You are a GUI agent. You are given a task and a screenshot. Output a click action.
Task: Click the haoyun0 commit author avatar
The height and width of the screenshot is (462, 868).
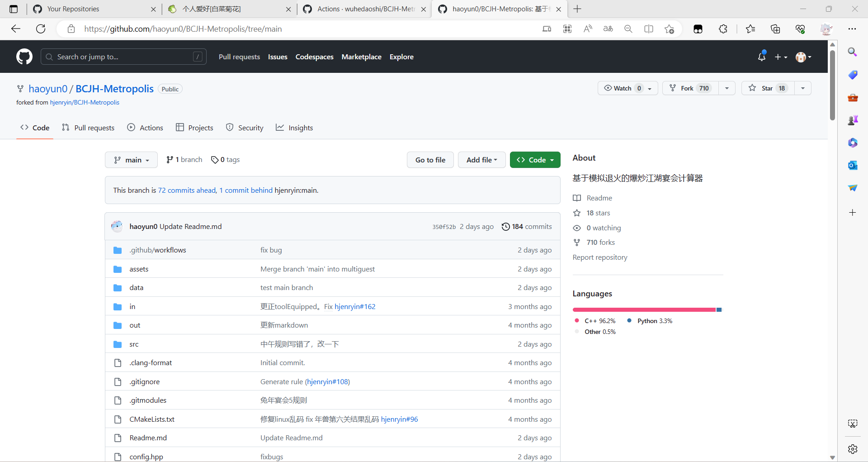coord(117,226)
